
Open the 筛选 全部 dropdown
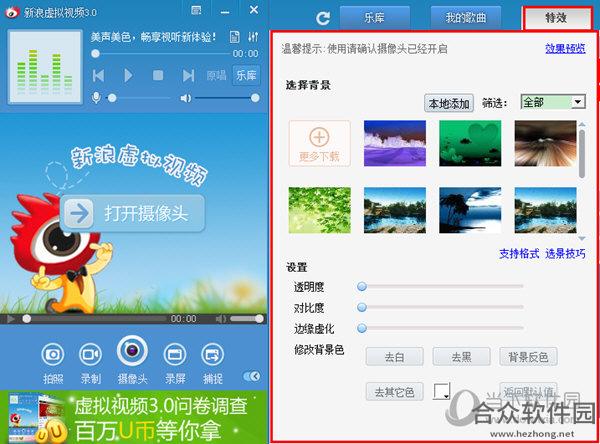(x=553, y=102)
